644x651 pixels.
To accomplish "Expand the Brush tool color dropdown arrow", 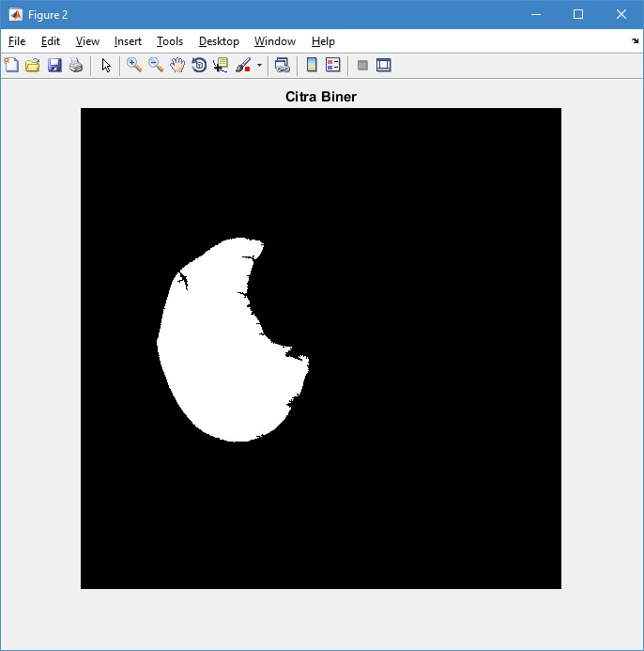I will (259, 66).
